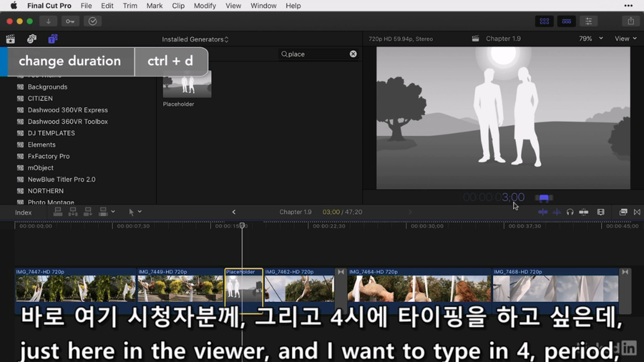Screen dimensions: 644x362
Task: Select the Placeholder generator thumbnail
Action: (x=187, y=83)
